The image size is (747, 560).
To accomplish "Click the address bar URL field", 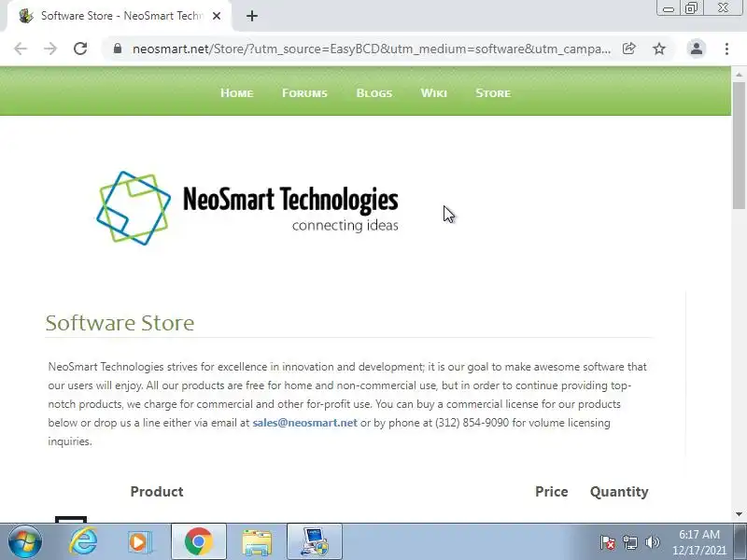I will click(x=372, y=49).
